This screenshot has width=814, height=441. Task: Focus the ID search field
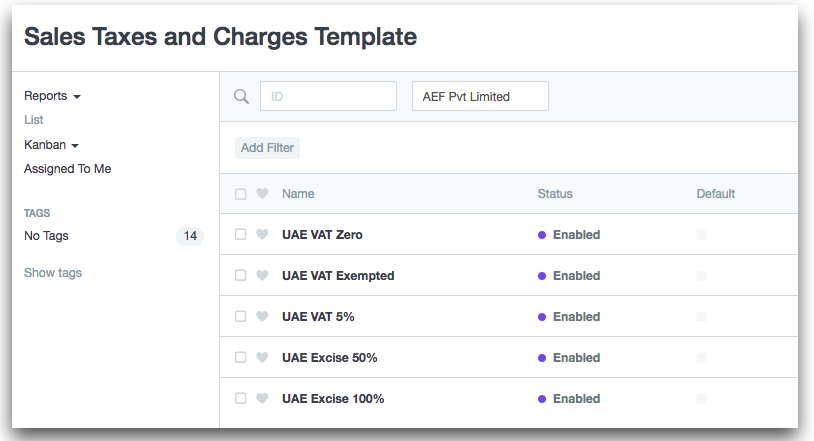click(x=328, y=97)
